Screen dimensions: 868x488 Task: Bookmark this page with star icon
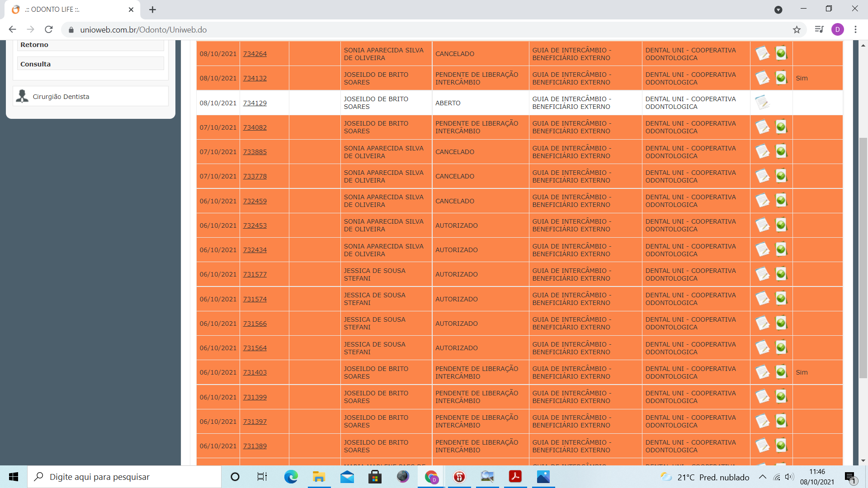click(797, 30)
